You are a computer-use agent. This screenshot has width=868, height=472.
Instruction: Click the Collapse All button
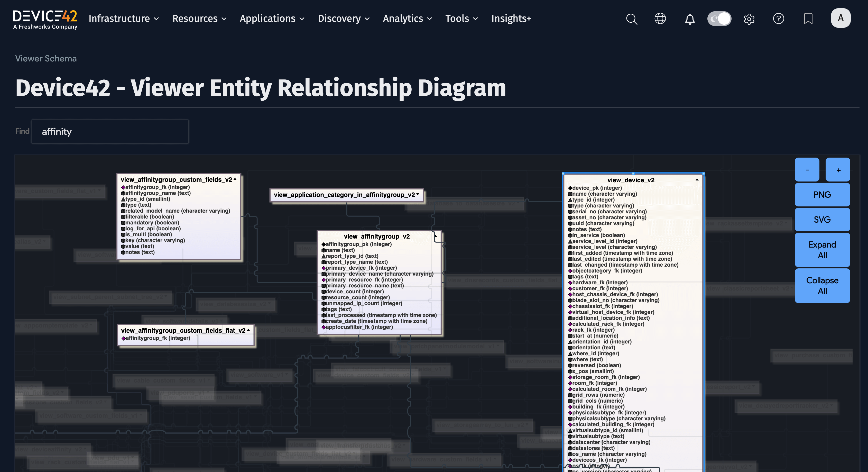coord(822,286)
